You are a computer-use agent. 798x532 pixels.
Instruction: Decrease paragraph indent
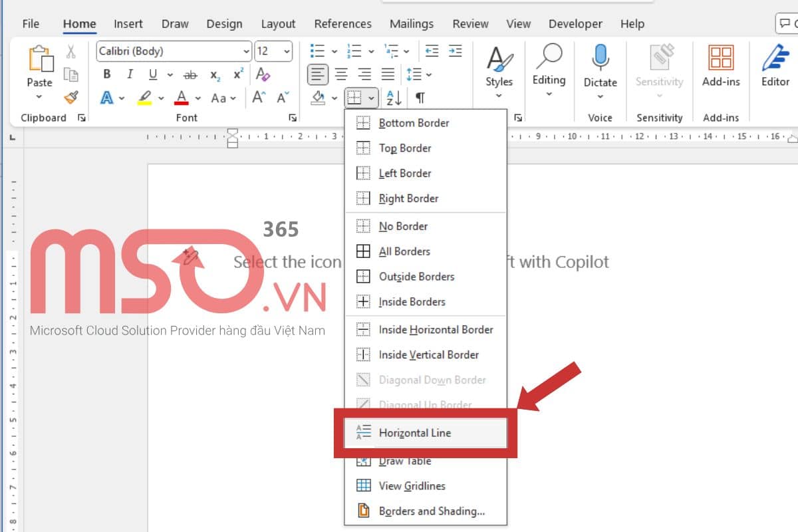432,51
